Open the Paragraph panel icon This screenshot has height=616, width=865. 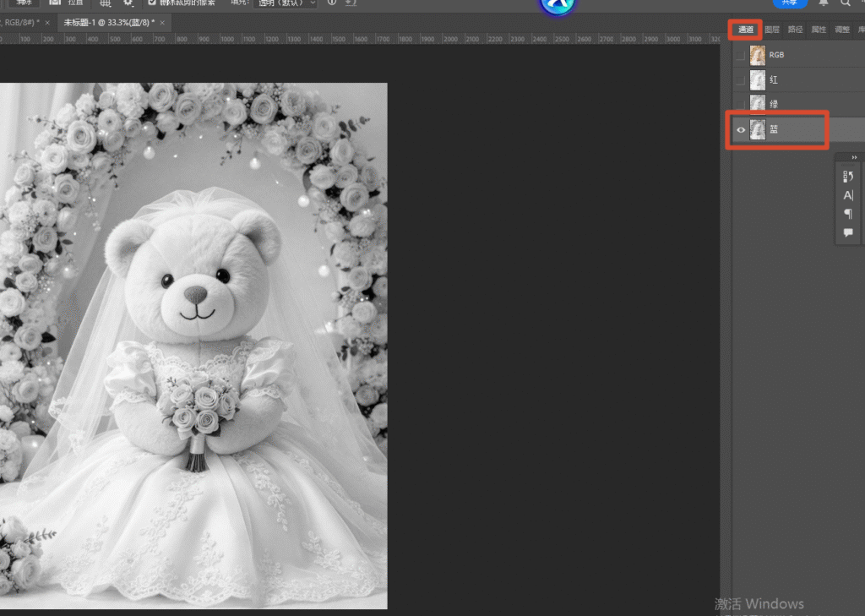(848, 214)
